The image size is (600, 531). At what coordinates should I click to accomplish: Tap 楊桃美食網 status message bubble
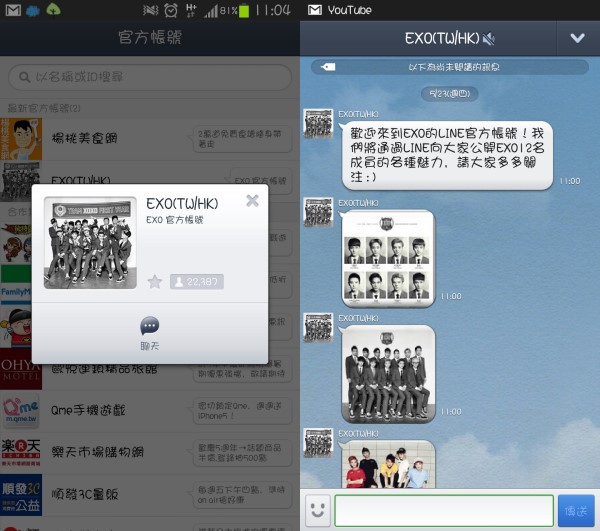240,139
